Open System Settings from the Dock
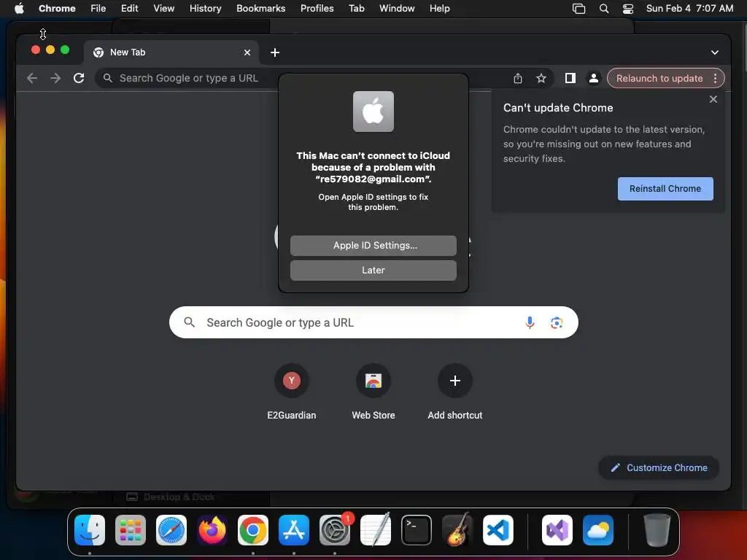The image size is (747, 560). 335,530
